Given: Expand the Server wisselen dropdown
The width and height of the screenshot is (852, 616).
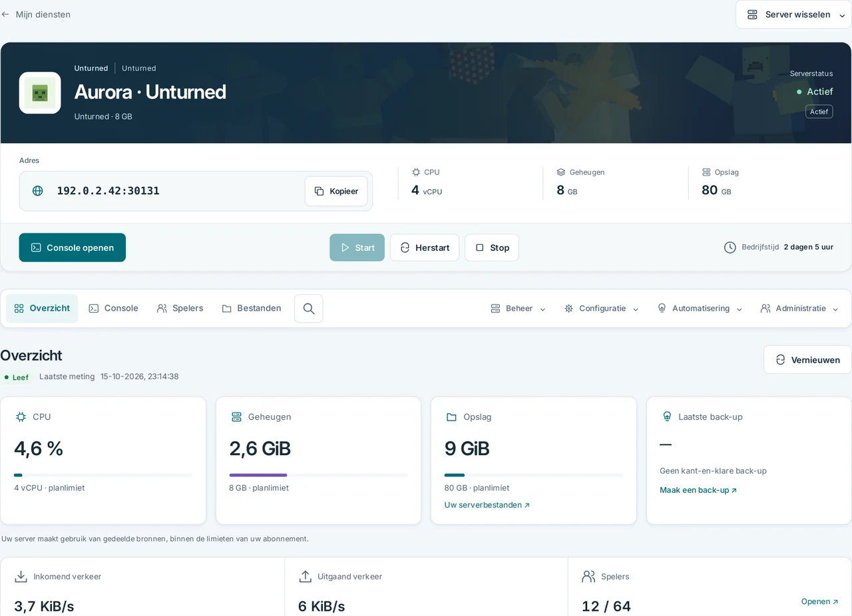Looking at the screenshot, I should click(x=793, y=15).
